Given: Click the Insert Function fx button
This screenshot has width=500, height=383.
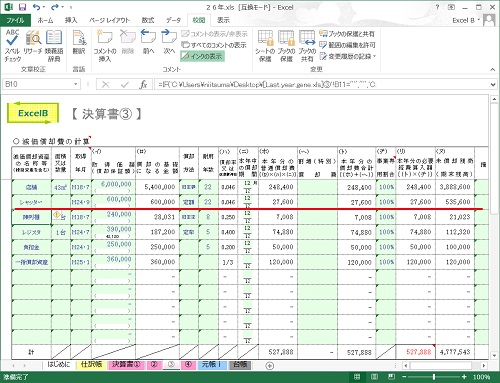Looking at the screenshot, I should pyautogui.click(x=143, y=85).
